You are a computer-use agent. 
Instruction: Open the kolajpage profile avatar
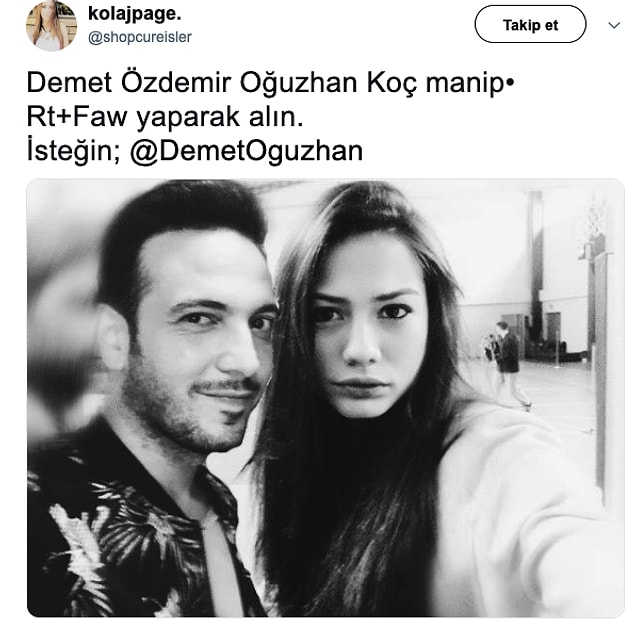click(51, 25)
